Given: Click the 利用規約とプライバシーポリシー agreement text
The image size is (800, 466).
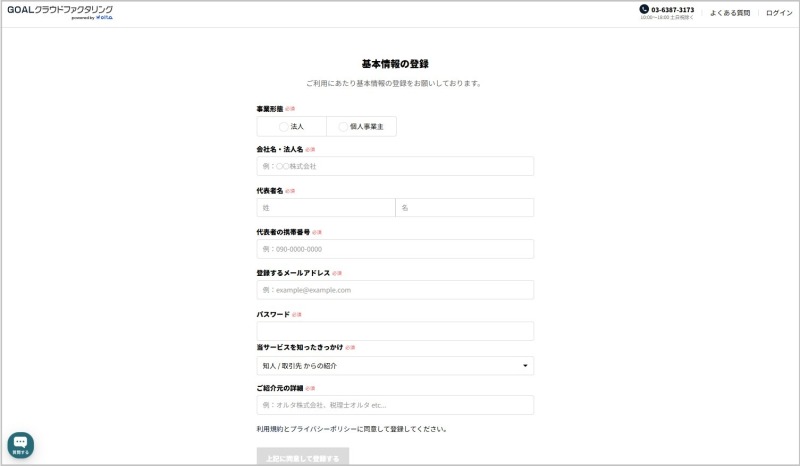Looking at the screenshot, I should pyautogui.click(x=351, y=429).
